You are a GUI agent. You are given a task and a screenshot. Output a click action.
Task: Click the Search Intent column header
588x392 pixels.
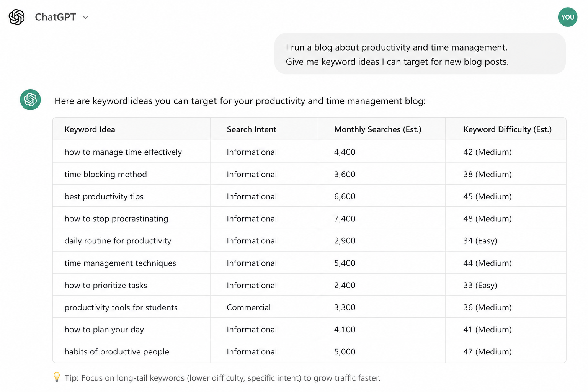[252, 129]
